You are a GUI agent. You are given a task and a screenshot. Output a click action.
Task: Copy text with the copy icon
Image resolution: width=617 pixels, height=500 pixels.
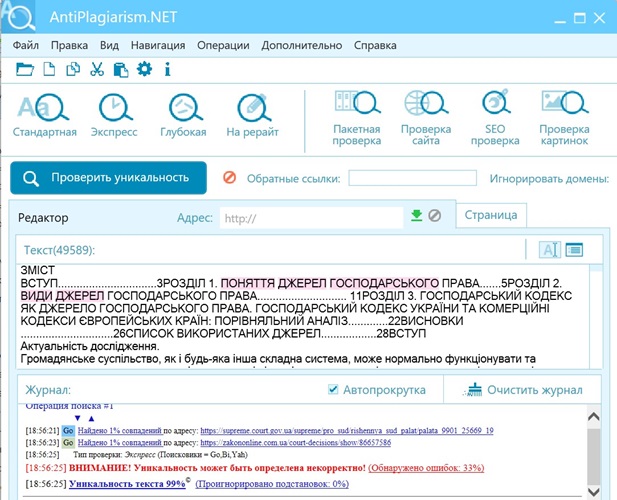pyautogui.click(x=73, y=69)
